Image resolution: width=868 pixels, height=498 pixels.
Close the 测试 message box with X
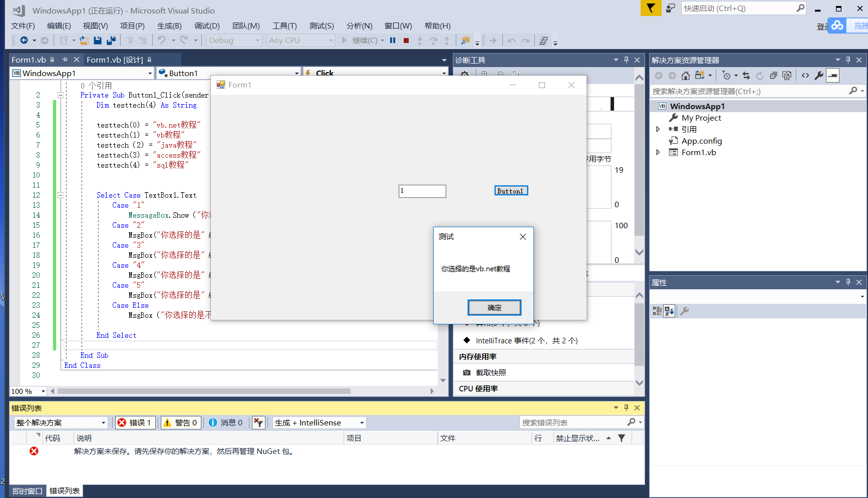coord(522,237)
